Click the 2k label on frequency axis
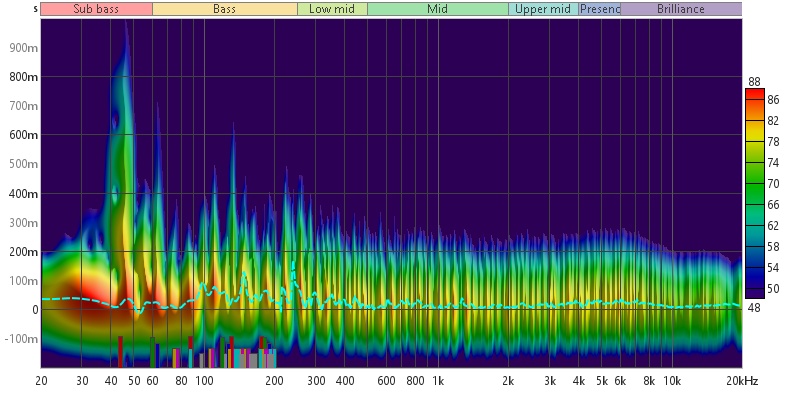 click(508, 381)
